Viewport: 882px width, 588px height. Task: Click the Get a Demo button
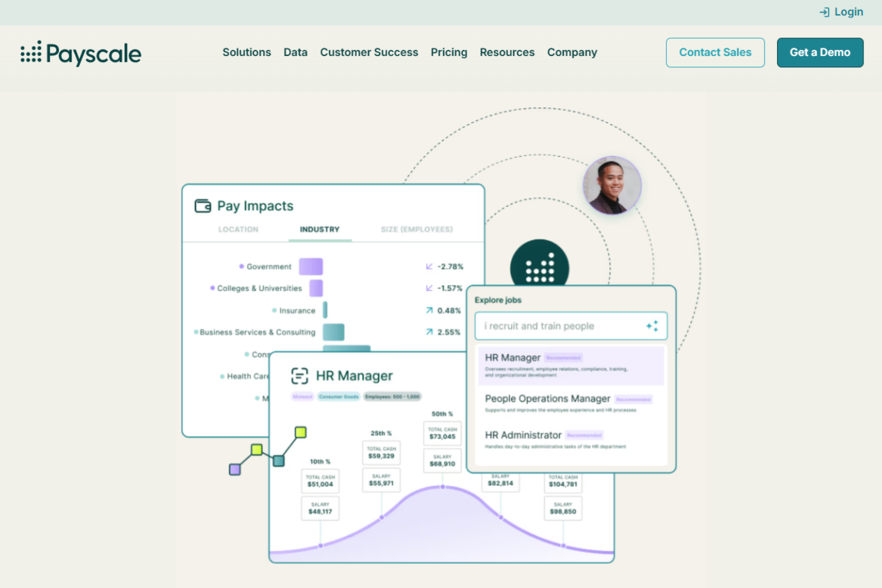820,52
